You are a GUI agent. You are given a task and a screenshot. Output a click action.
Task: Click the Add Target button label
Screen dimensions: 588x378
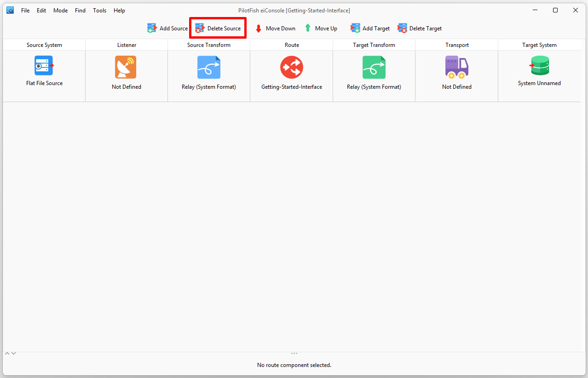point(376,29)
